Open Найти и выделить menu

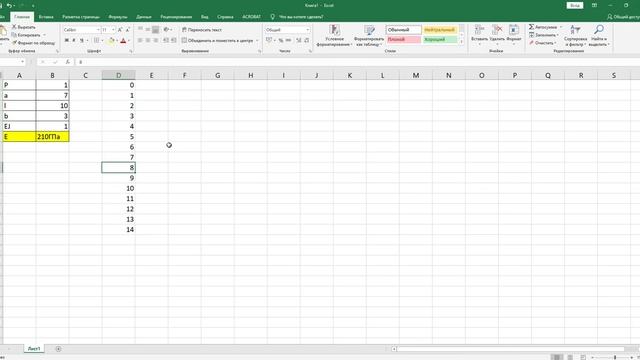click(x=599, y=35)
